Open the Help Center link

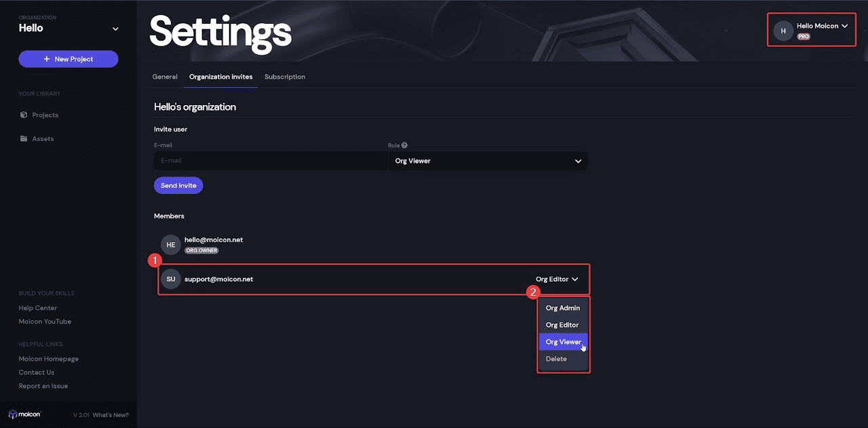38,308
